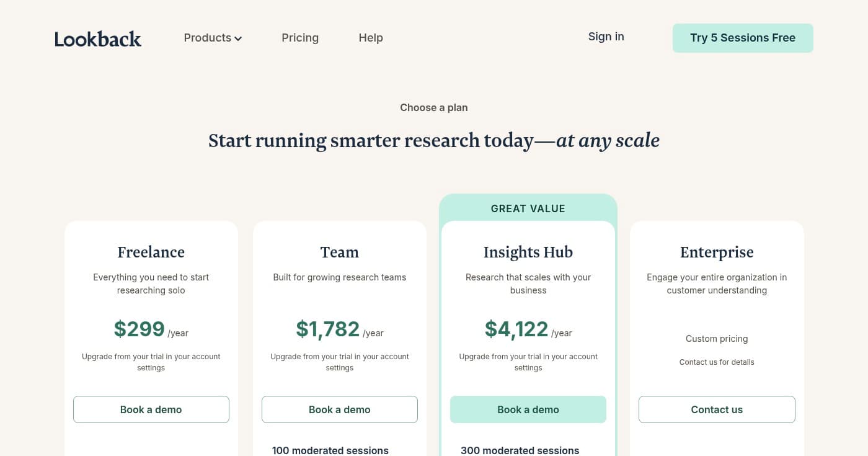This screenshot has width=868, height=456.
Task: Click the 100 moderated sessions text
Action: 330,450
